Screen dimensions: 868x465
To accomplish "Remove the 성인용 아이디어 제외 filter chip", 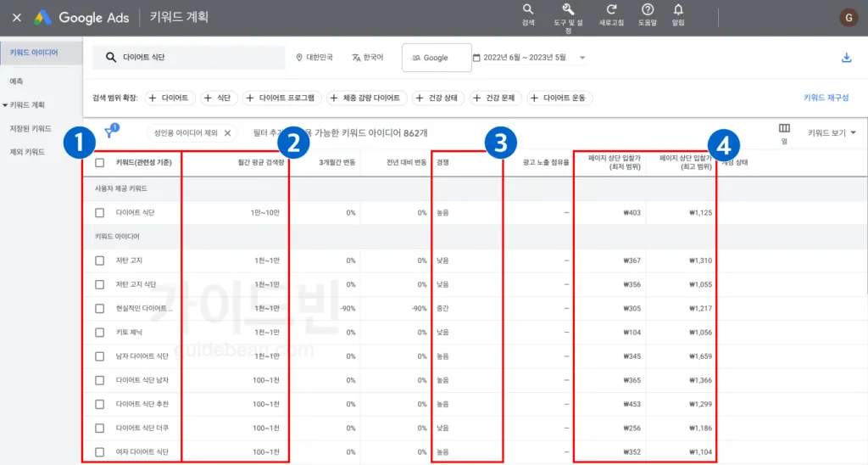I will tap(227, 133).
